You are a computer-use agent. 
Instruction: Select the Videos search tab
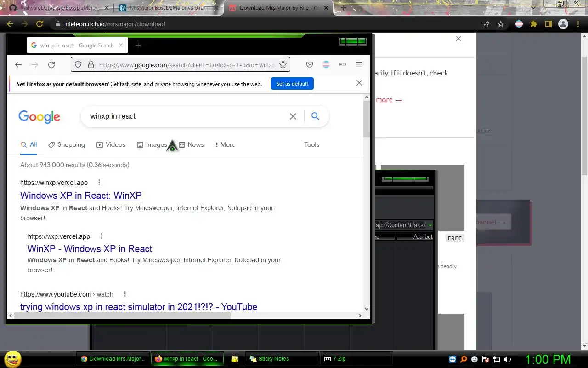tap(111, 144)
